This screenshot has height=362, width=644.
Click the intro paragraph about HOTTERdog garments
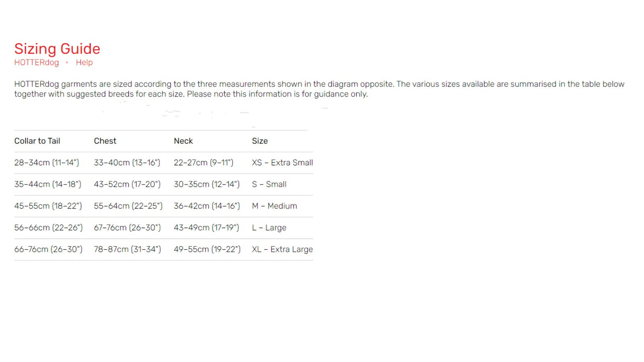click(319, 89)
